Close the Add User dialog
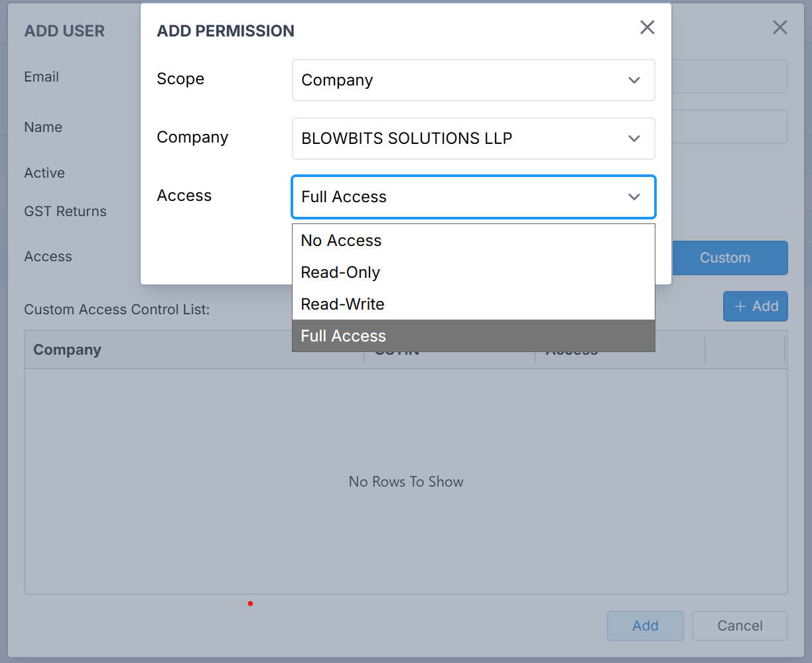The image size is (812, 663). pos(779,27)
